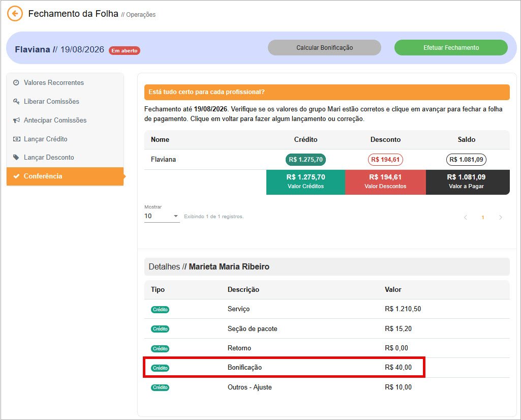
Task: Open Lançar Desconto section
Action: pos(65,157)
